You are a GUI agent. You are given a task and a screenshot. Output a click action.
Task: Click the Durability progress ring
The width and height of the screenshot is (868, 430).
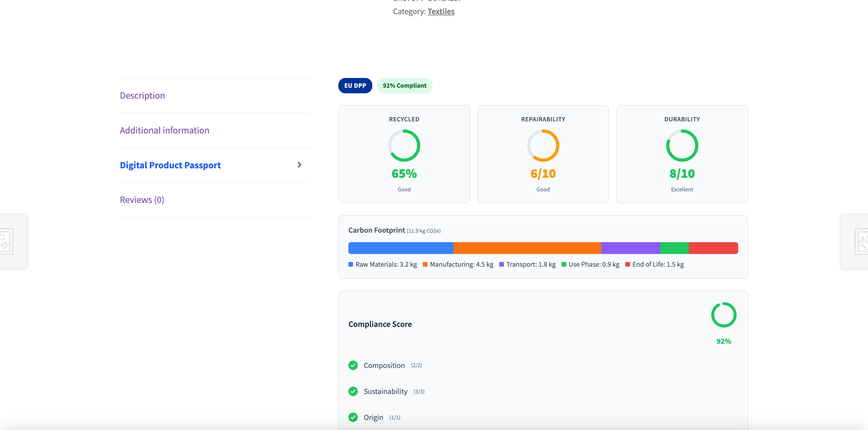[x=682, y=146]
